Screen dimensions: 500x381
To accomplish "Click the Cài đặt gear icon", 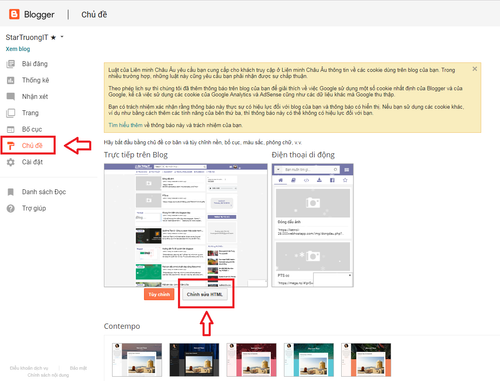I will coord(11,162).
